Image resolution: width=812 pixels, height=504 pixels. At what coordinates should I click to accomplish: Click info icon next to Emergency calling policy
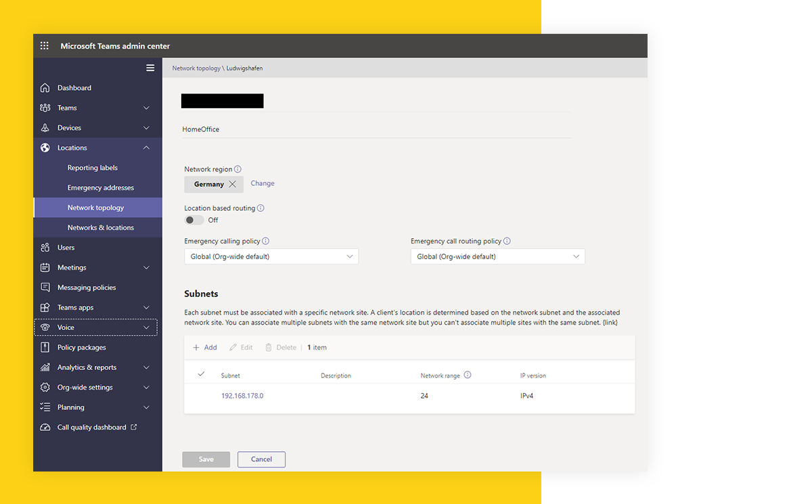265,241
